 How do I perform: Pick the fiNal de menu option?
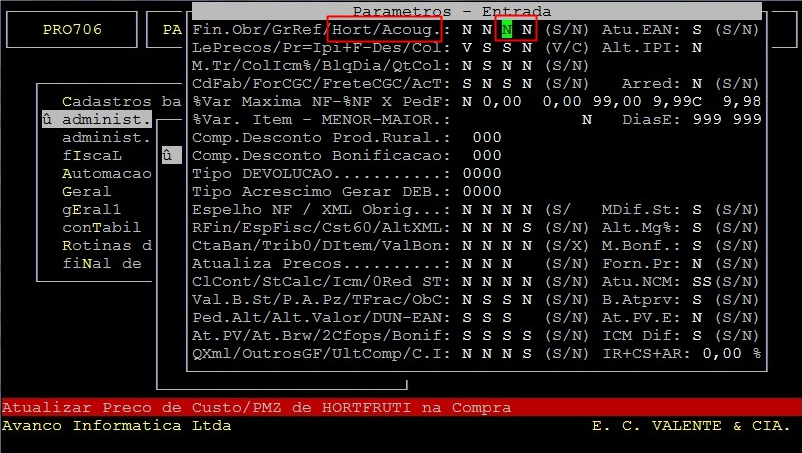pos(101,263)
